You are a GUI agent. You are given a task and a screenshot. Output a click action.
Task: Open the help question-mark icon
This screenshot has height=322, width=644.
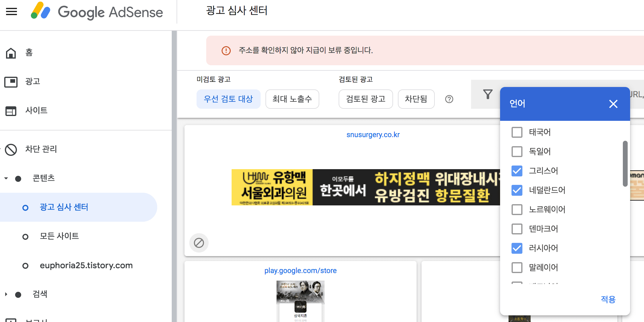(x=449, y=99)
